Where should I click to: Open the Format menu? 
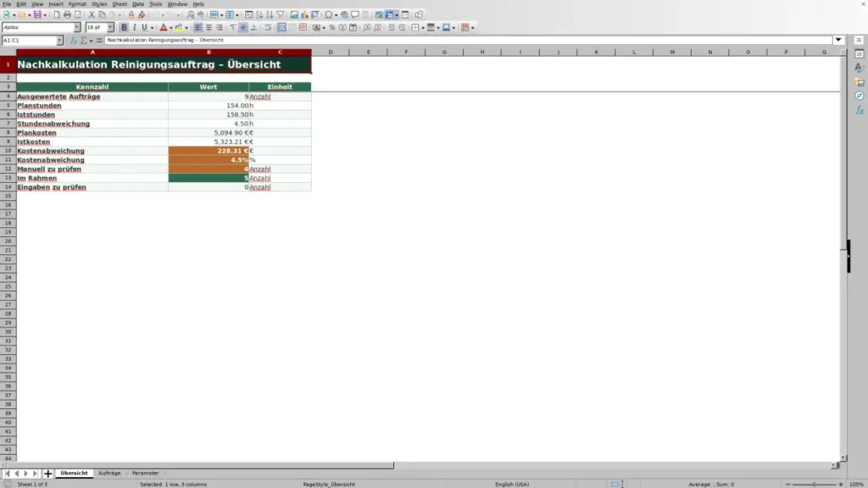[x=77, y=4]
